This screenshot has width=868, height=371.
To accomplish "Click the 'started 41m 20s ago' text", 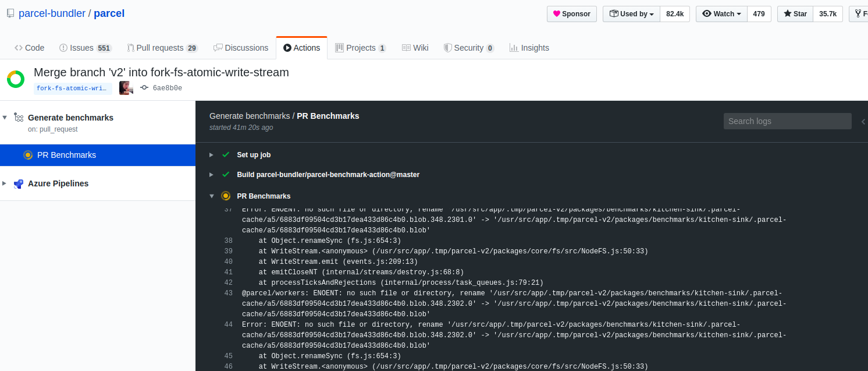I will pos(241,127).
